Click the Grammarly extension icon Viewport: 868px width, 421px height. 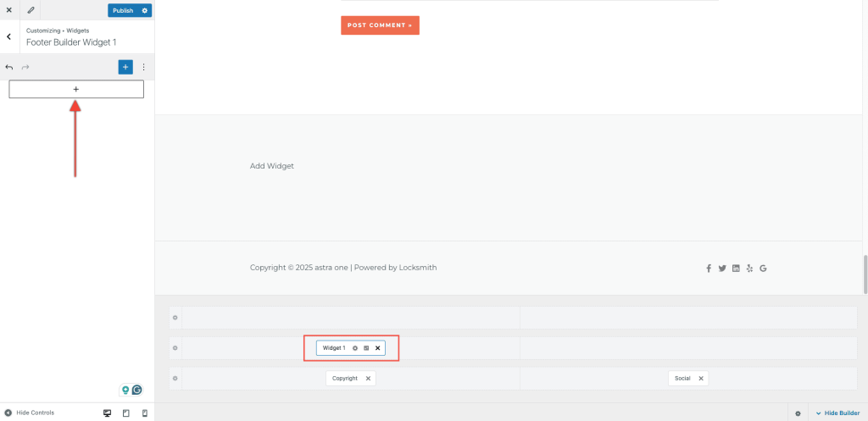(x=136, y=390)
